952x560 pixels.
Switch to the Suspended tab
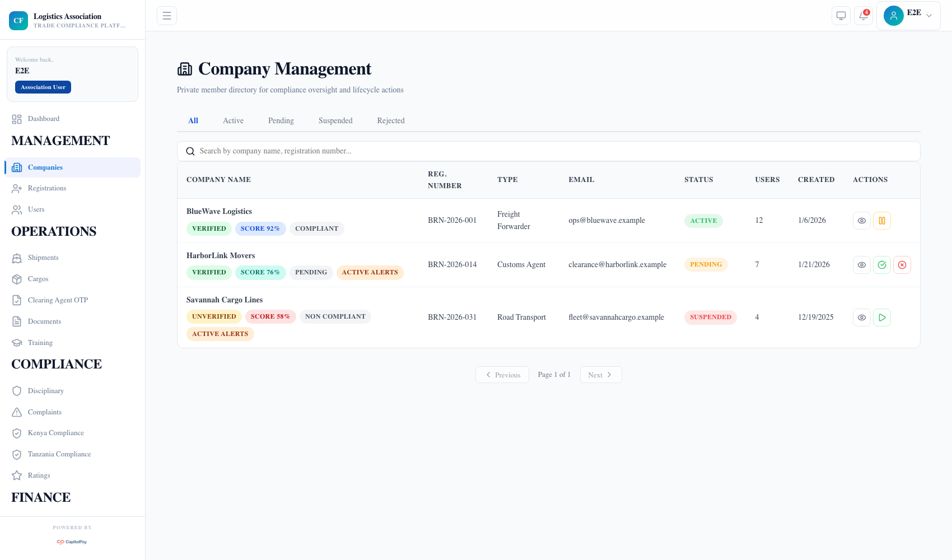(x=335, y=120)
